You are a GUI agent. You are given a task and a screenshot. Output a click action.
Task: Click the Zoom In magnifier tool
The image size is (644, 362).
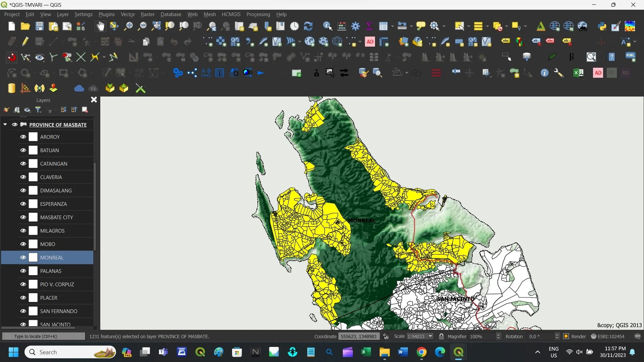tap(128, 26)
